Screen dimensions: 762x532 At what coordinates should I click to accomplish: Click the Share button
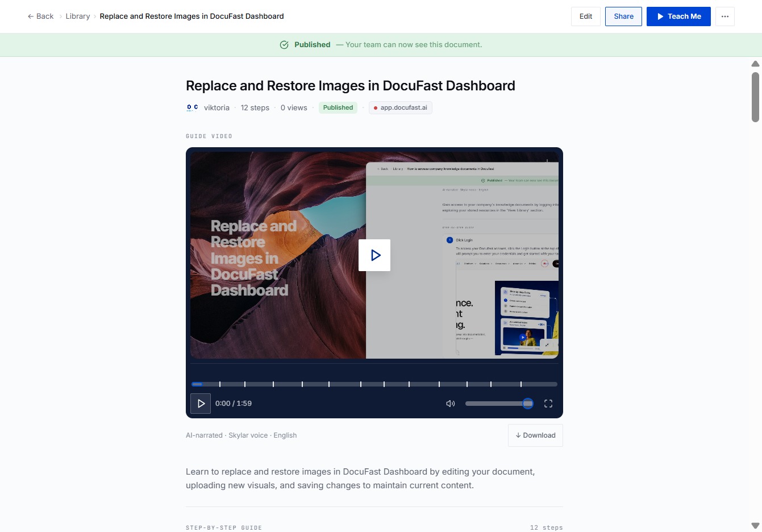tap(623, 16)
